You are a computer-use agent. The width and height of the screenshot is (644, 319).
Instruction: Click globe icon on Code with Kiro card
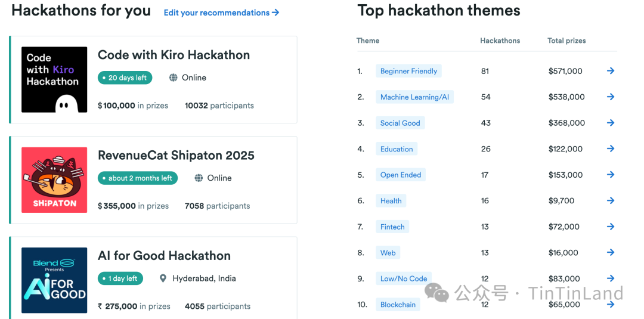pos(174,78)
